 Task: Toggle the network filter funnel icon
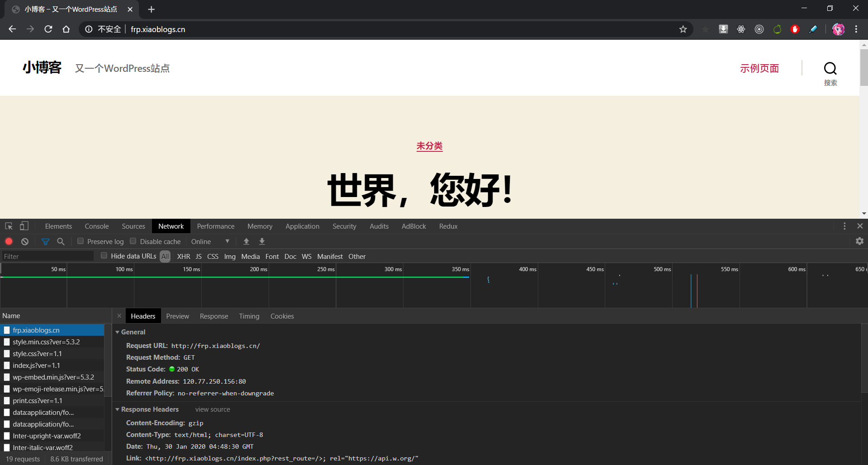(x=45, y=241)
